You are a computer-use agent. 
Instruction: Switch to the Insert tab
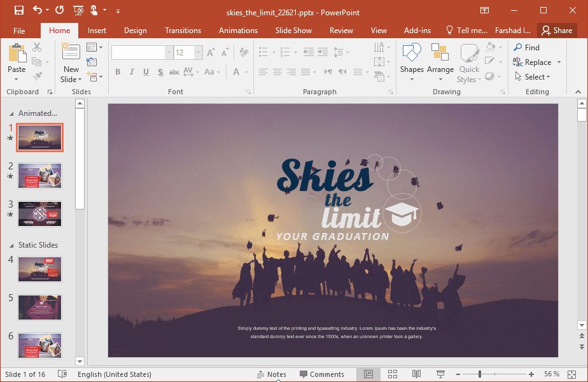pos(97,31)
